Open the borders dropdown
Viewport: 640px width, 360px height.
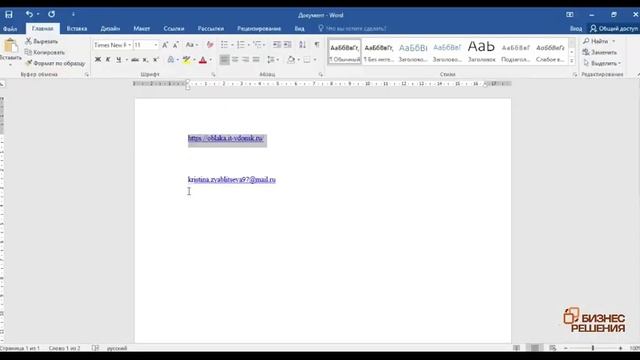click(x=315, y=60)
